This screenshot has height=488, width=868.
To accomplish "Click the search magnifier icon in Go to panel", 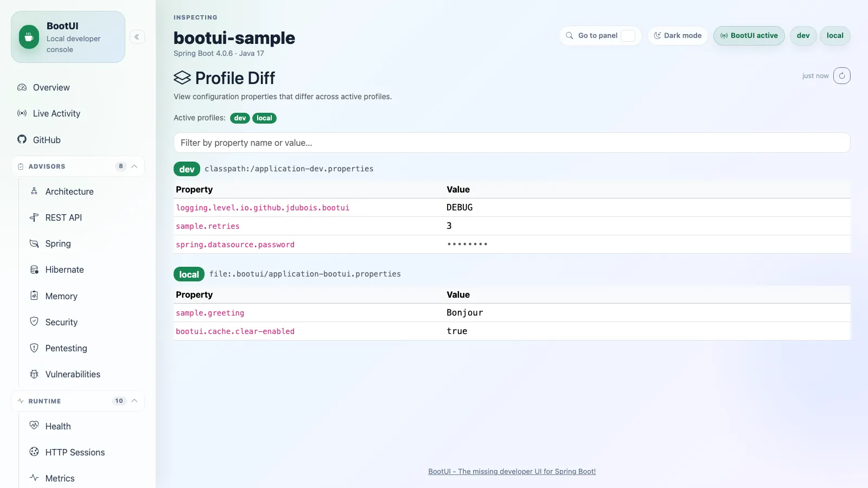I will coord(570,36).
